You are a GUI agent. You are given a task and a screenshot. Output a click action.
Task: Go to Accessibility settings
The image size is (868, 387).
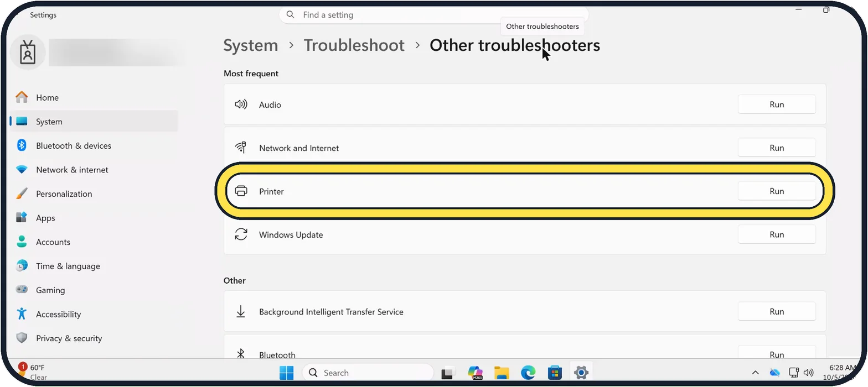coord(94,314)
